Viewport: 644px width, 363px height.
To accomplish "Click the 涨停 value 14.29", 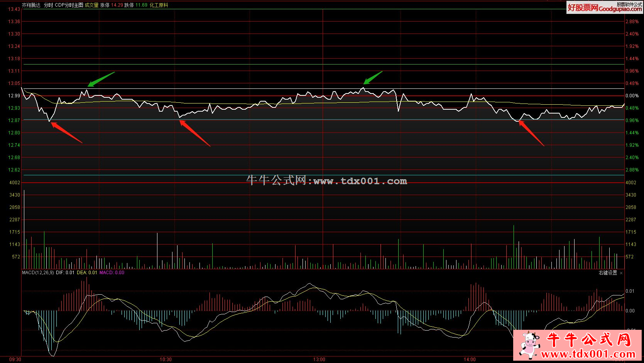I will tap(117, 5).
